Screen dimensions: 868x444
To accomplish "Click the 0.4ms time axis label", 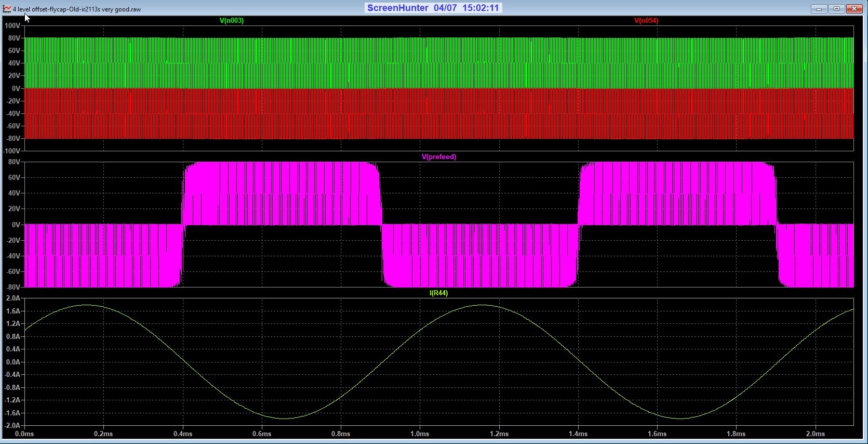I will tap(183, 434).
